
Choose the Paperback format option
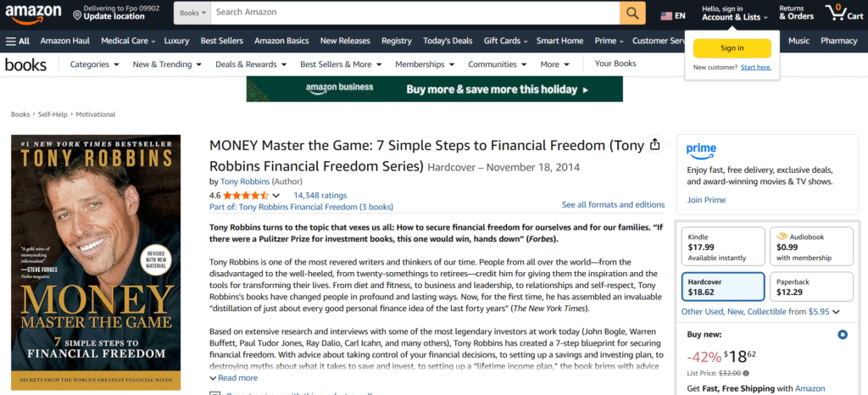[811, 287]
